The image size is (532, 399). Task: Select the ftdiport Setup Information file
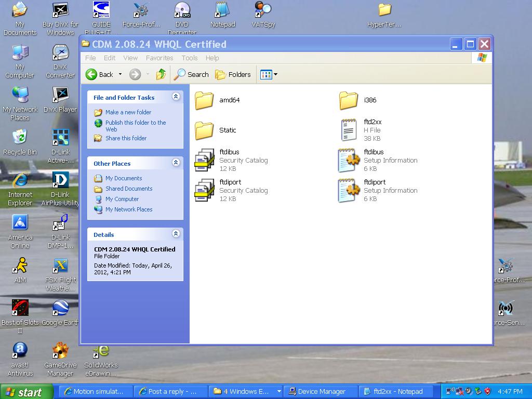[x=378, y=190]
